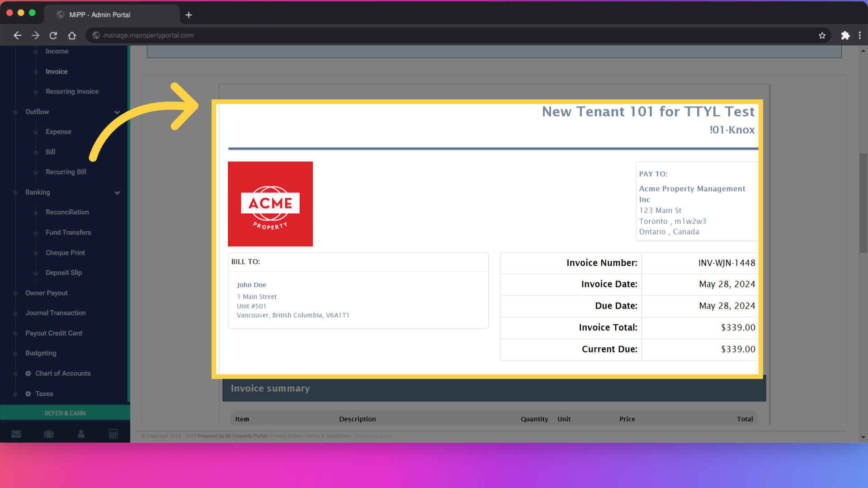Open the Terms & Conditions link
Viewport: 868px width, 488px height.
pyautogui.click(x=327, y=436)
